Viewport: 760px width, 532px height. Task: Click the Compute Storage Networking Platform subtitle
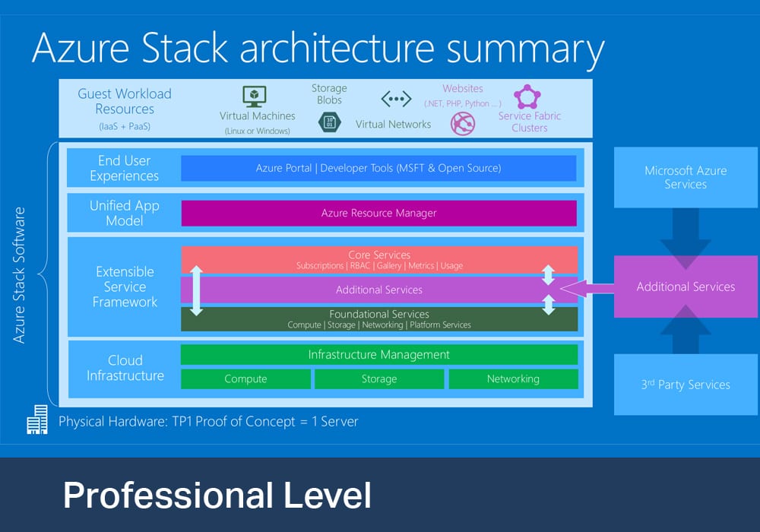pos(379,325)
